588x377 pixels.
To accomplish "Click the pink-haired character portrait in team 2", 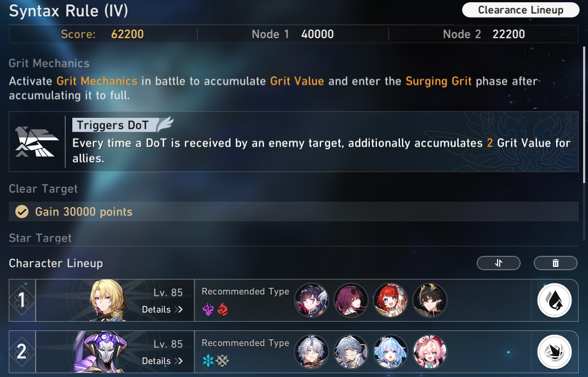I will (430, 352).
